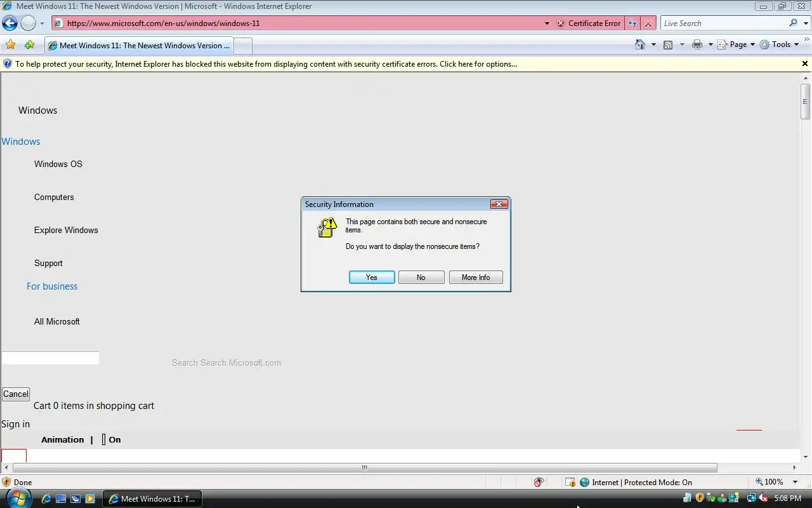812x508 pixels.
Task: Click the privacy report eye icon in status bar
Action: (539, 482)
